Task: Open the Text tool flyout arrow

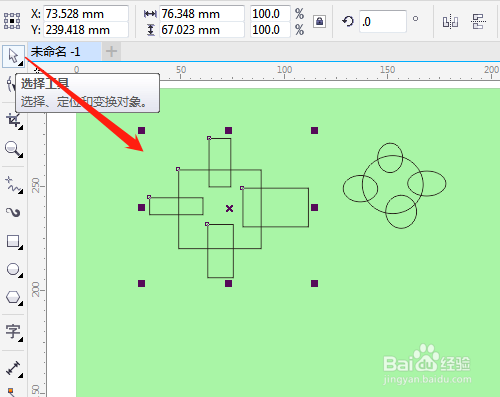Action: (x=21, y=339)
